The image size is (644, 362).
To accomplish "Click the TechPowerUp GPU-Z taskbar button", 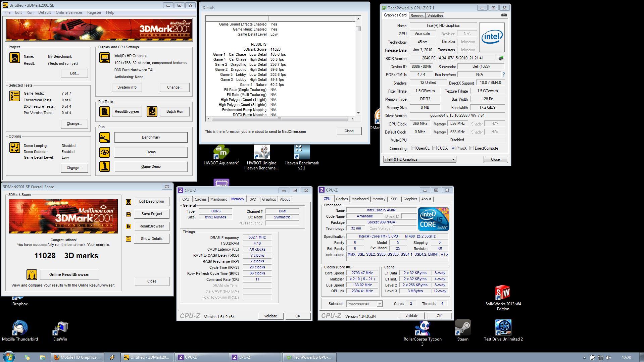I will [309, 357].
